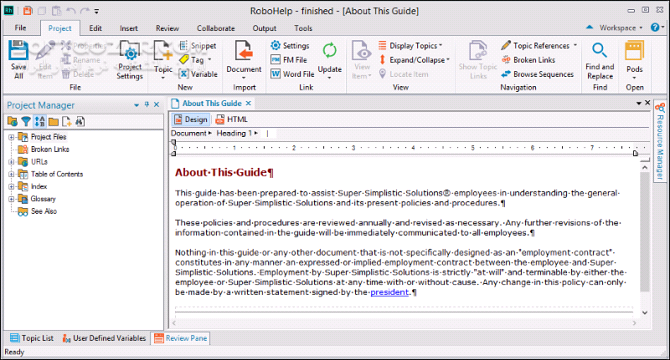Follow the president hyperlink in text
The height and width of the screenshot is (360, 670).
(389, 292)
